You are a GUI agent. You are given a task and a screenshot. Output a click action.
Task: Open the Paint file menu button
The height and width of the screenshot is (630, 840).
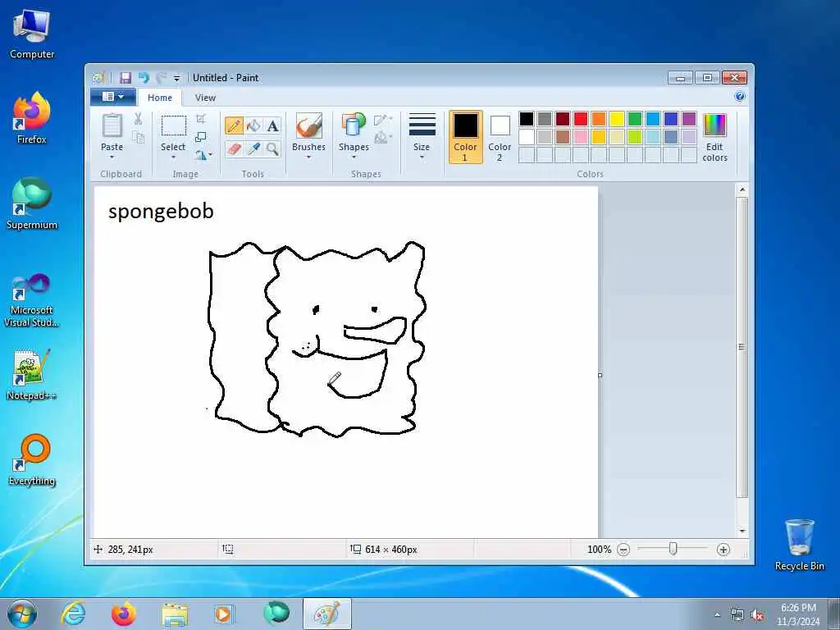pos(112,97)
